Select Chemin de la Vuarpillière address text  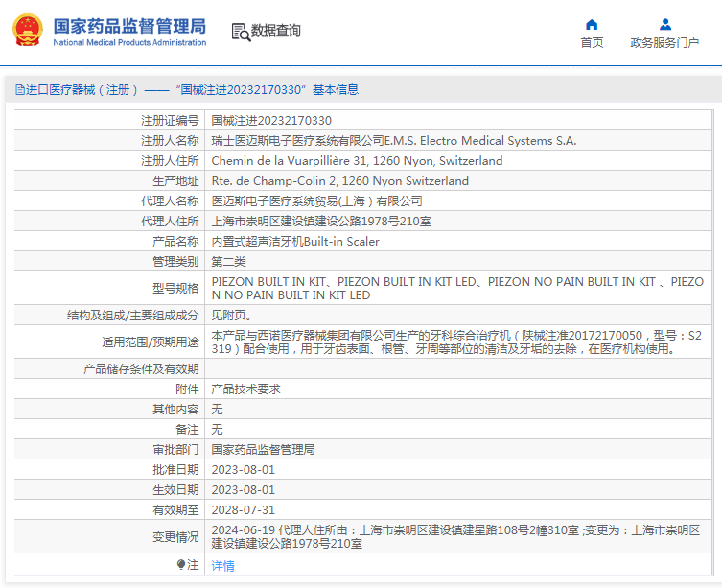[357, 161]
